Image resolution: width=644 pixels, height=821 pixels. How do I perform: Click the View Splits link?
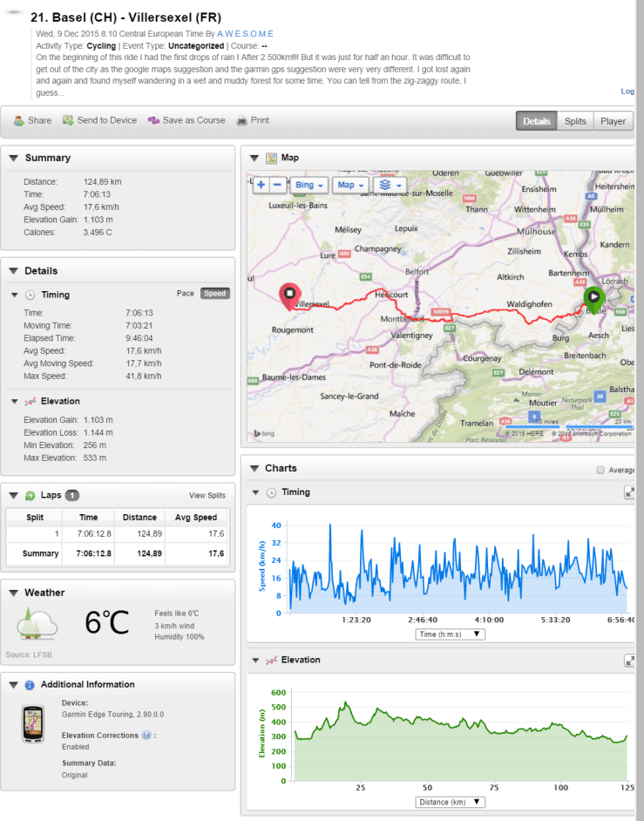(207, 496)
